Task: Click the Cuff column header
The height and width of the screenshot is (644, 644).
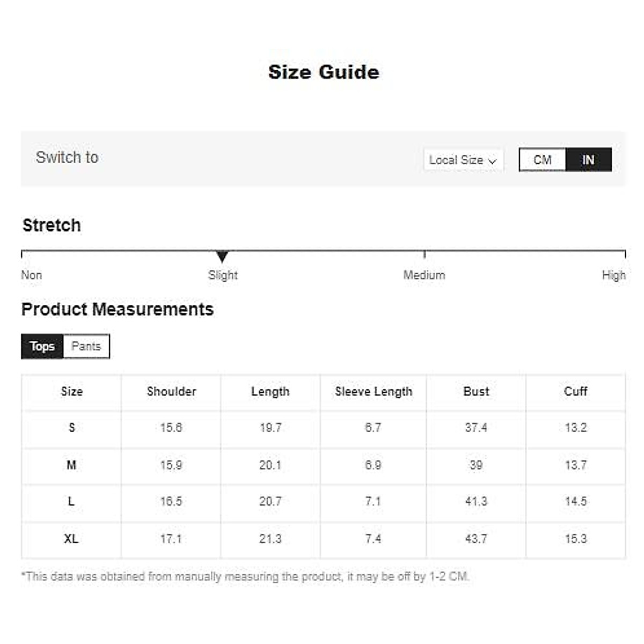Action: click(x=575, y=392)
